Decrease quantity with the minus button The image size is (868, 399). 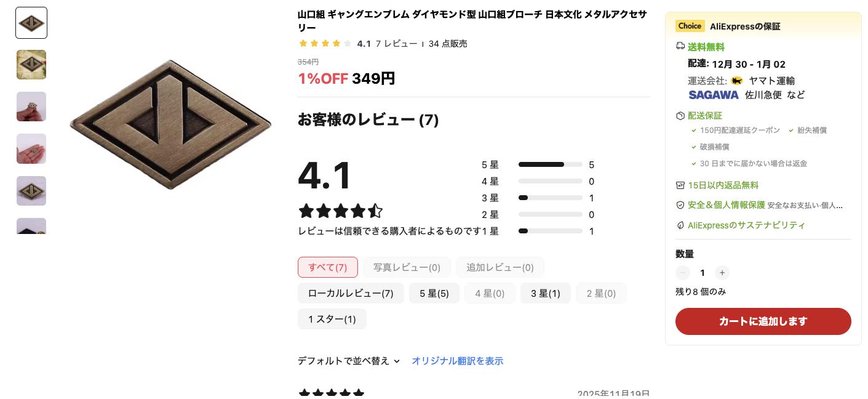[683, 273]
